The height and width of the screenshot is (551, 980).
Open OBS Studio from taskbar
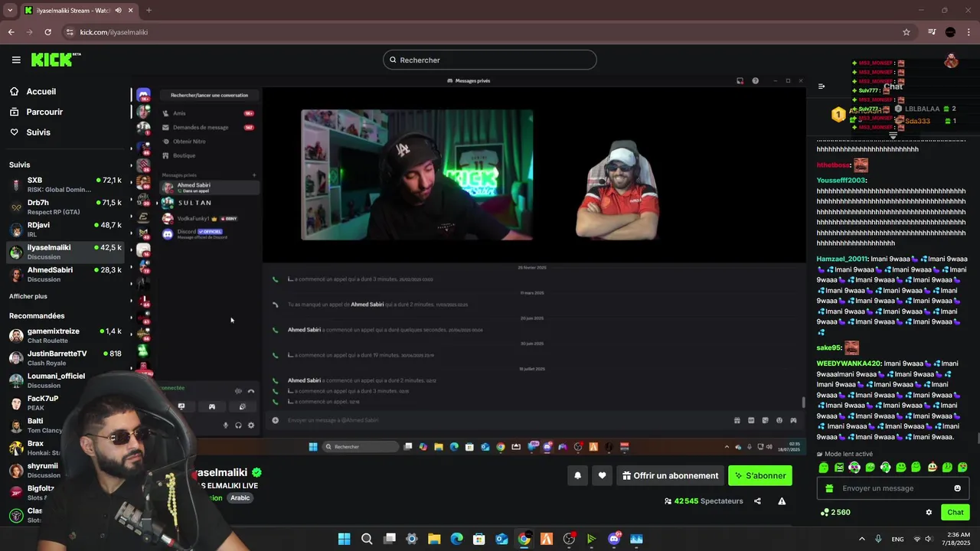pyautogui.click(x=569, y=539)
